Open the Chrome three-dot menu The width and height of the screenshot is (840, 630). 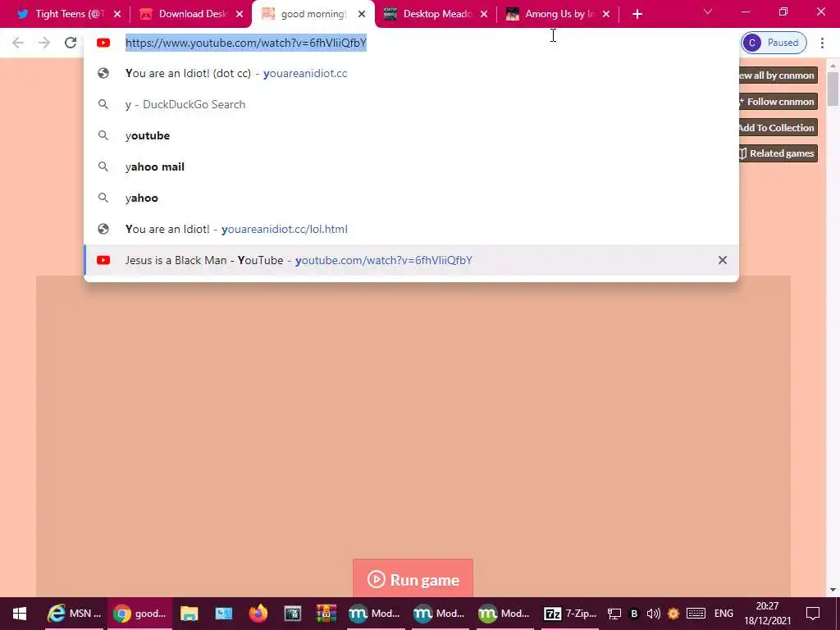tap(822, 43)
